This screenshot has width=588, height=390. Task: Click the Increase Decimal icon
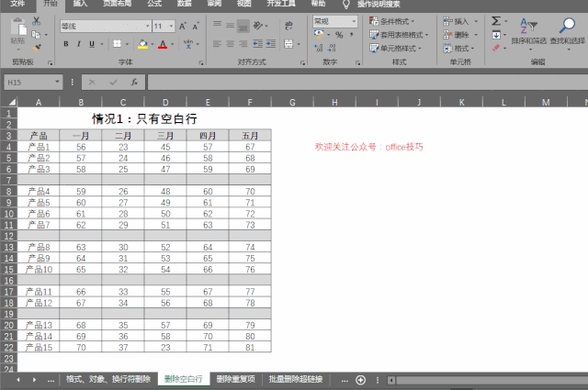point(319,48)
